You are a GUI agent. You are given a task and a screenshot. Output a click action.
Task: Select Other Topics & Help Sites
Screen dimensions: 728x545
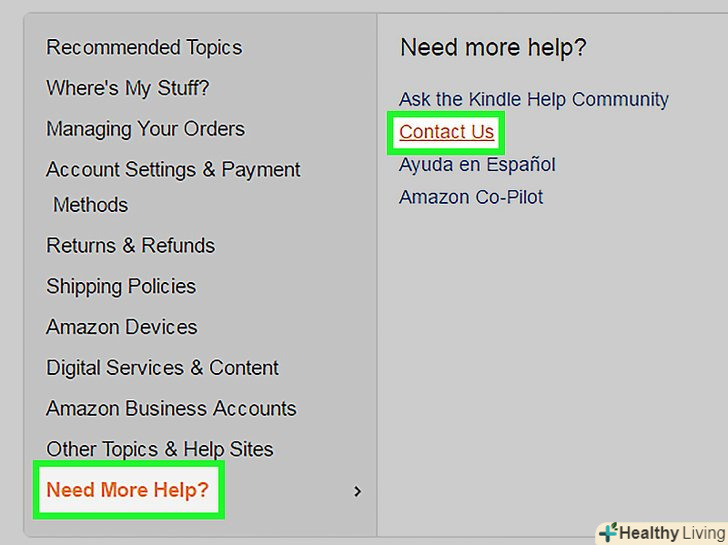159,450
